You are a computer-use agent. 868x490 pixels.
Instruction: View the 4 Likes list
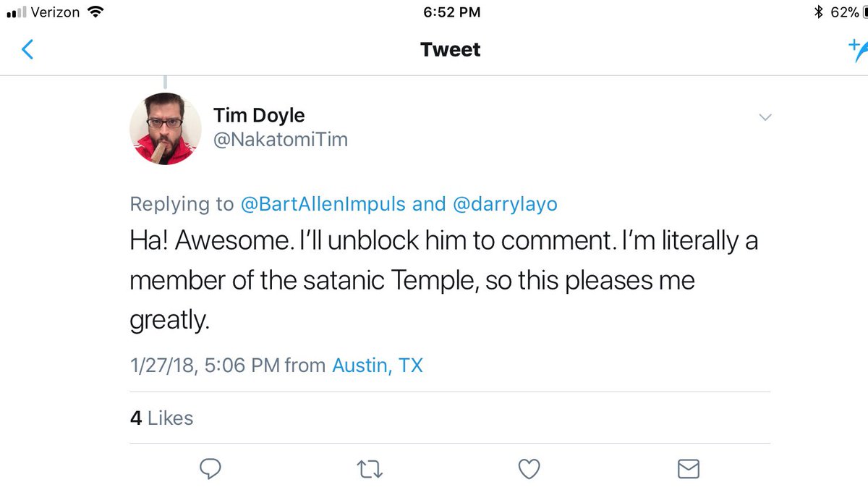click(161, 418)
